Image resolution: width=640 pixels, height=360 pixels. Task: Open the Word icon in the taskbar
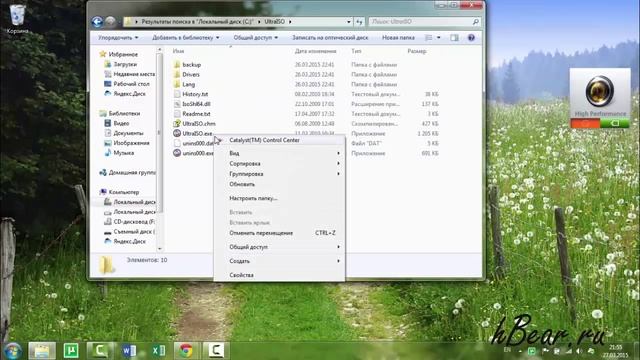(129, 351)
